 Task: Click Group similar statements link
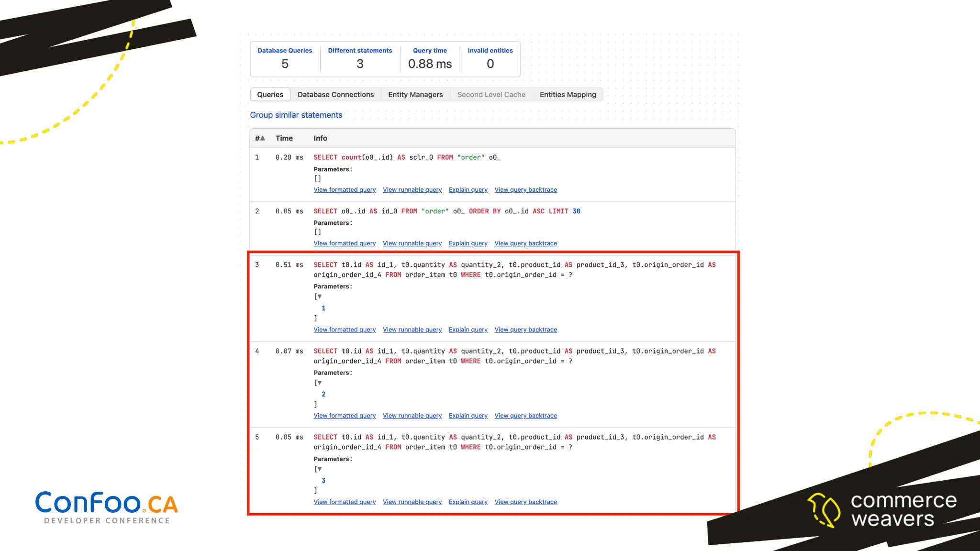(296, 115)
